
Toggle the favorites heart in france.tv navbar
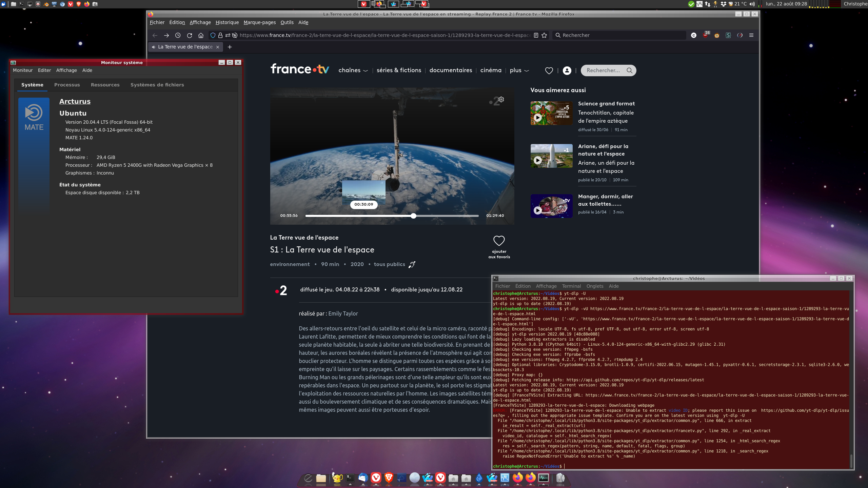pyautogui.click(x=549, y=70)
